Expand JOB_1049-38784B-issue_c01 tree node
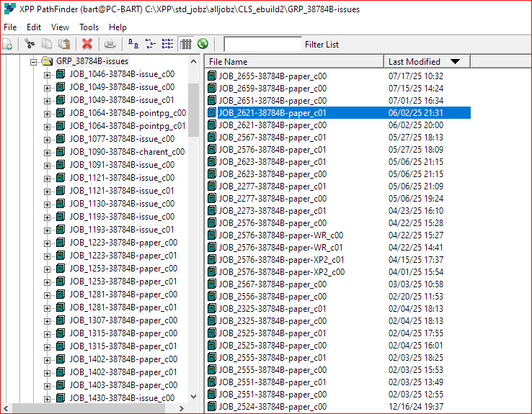This screenshot has width=532, height=414. 47,101
